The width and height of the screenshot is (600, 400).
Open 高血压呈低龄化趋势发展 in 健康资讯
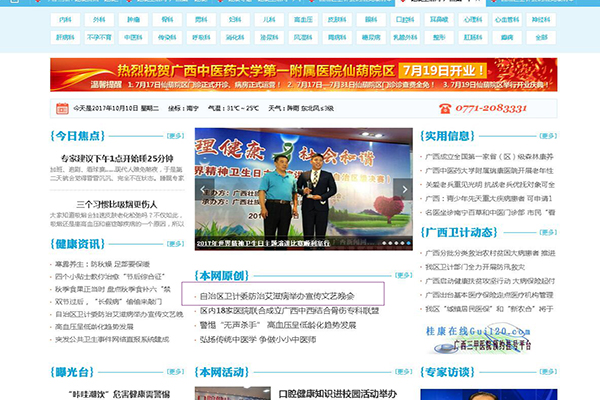pos(94,327)
